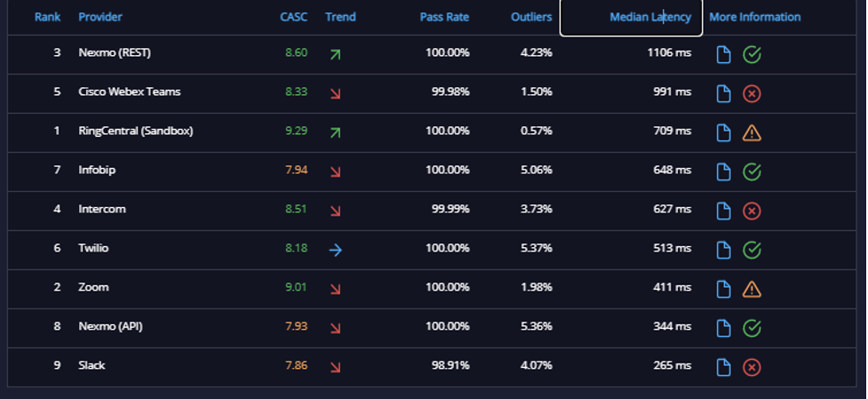Viewport: 868px width, 399px height.
Task: Click the red X status for Slack
Action: tap(752, 368)
